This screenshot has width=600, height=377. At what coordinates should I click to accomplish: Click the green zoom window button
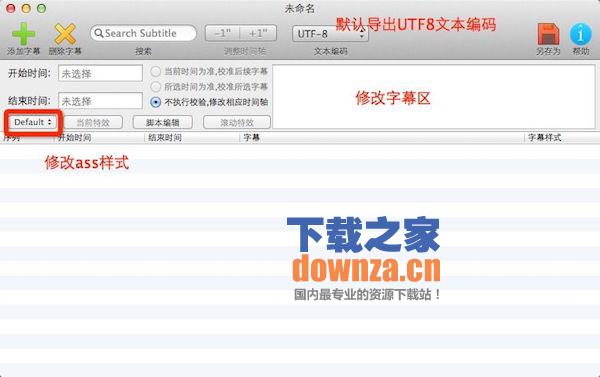coord(41,8)
